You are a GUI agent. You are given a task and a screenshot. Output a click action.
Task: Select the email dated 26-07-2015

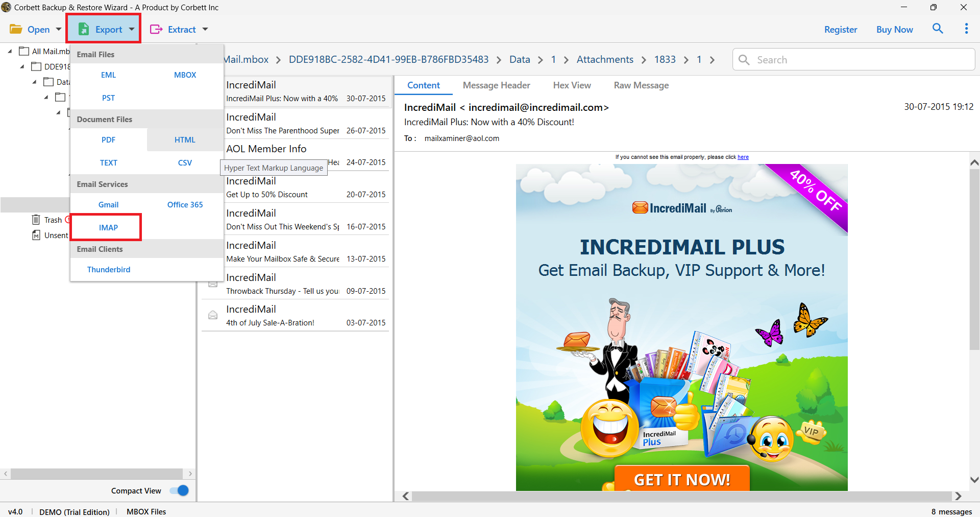pyautogui.click(x=307, y=123)
